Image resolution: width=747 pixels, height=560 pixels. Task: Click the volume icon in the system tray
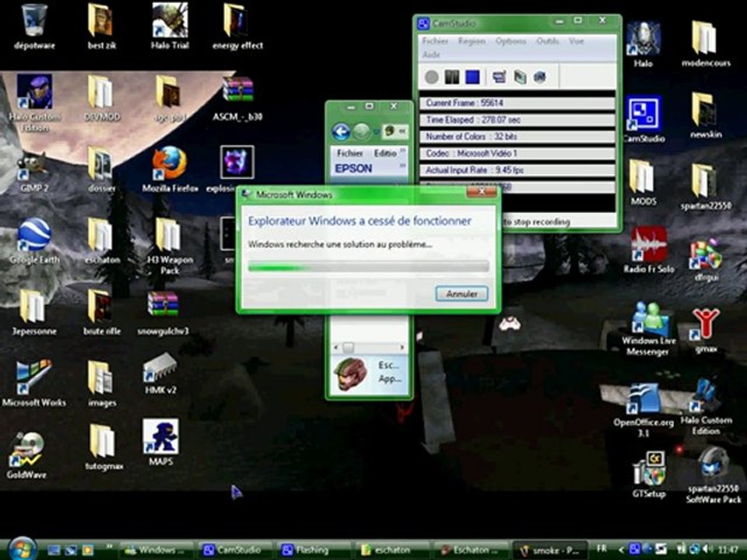[x=707, y=549]
